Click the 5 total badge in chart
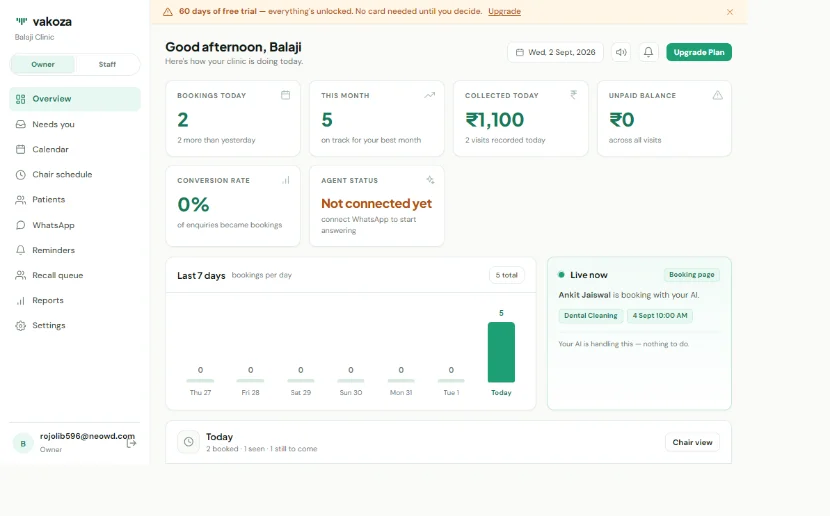This screenshot has width=830, height=516. tap(507, 275)
